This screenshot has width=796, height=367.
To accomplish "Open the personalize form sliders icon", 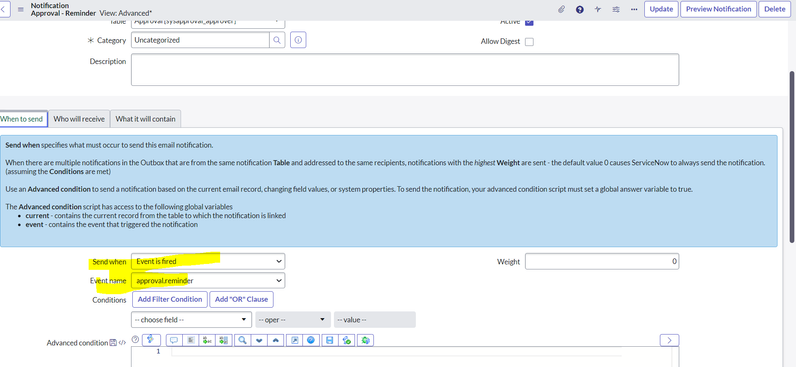I will pos(616,9).
